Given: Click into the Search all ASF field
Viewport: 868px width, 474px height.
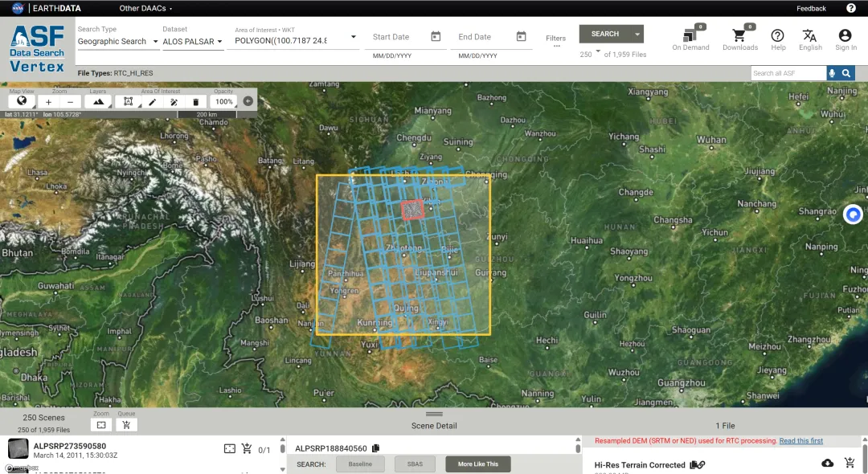Looking at the screenshot, I should pos(788,73).
